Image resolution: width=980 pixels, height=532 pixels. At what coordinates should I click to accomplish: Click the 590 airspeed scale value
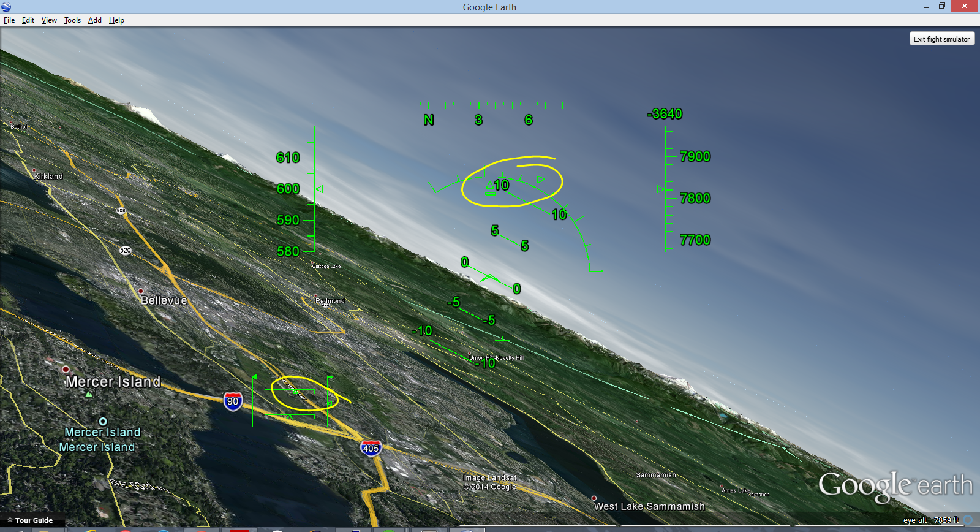coord(288,220)
